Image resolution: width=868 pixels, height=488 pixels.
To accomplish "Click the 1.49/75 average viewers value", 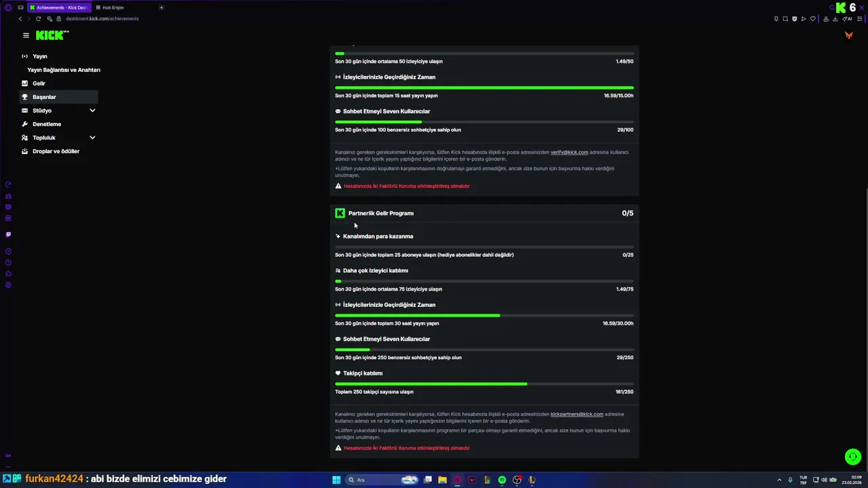I will tap(625, 289).
